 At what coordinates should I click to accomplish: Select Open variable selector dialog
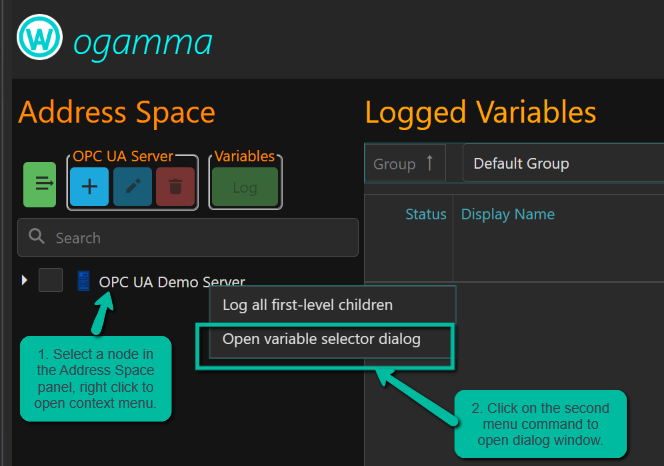pos(321,339)
